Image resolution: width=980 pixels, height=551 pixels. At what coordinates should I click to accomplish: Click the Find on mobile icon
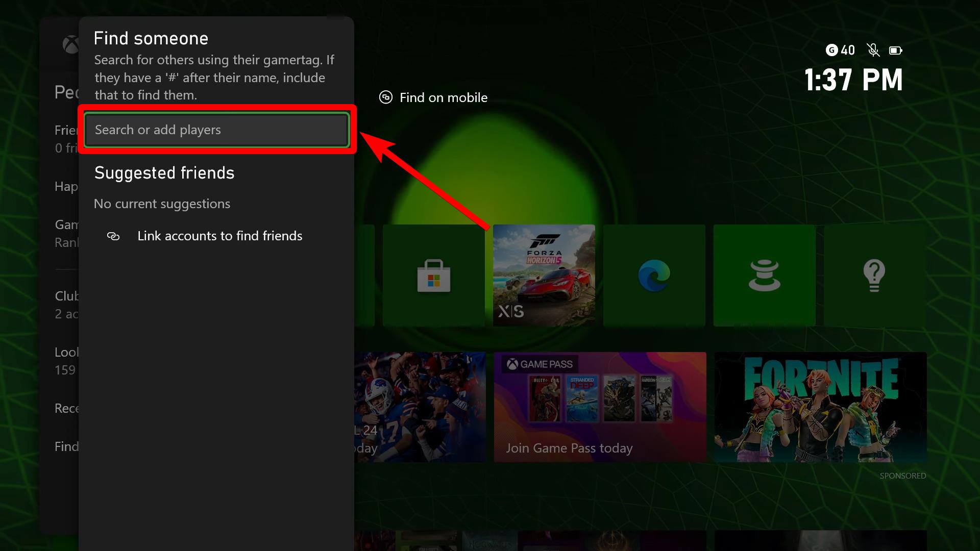pyautogui.click(x=386, y=97)
